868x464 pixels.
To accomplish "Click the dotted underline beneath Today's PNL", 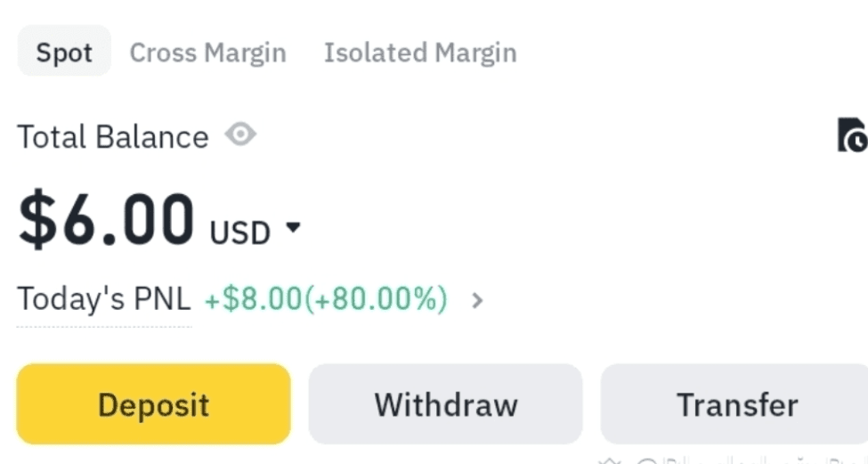I will coord(103,326).
